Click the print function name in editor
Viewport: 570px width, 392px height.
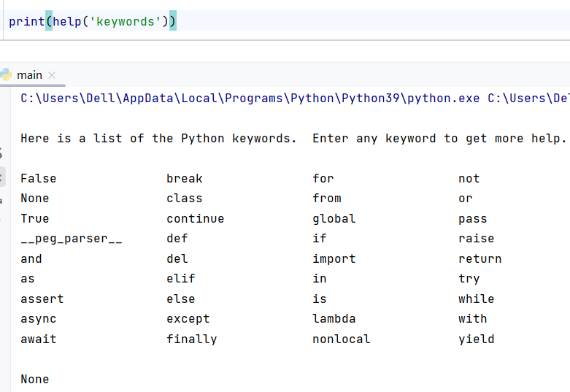point(26,21)
